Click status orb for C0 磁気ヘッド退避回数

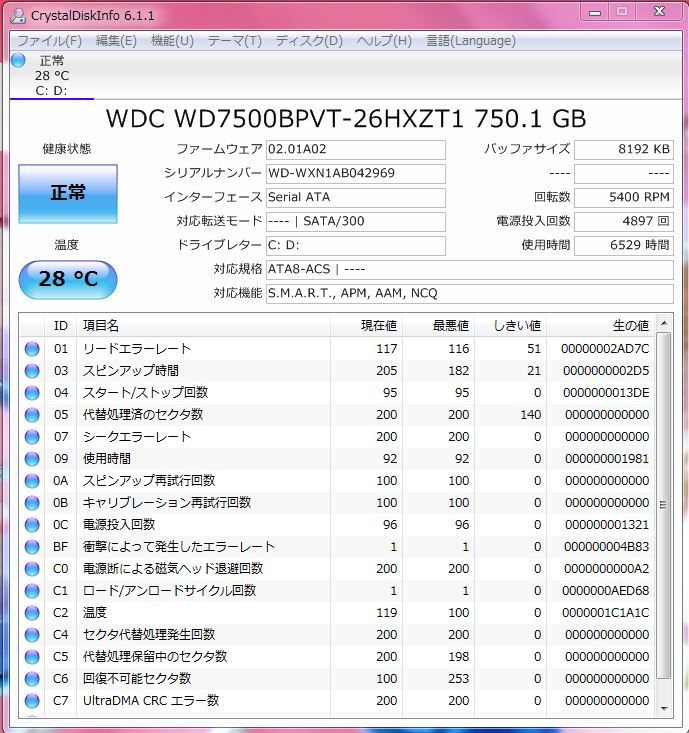32,568
